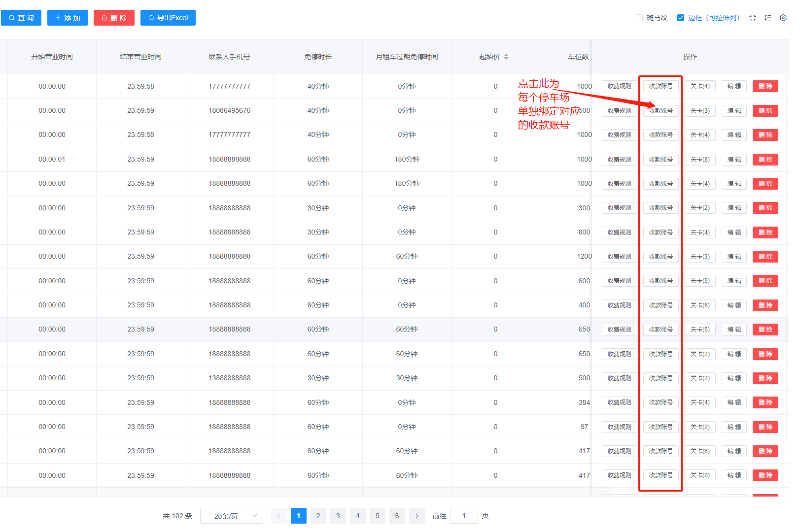The image size is (799, 532).
Task: Open the column settings hexagon icon
Action: [783, 18]
